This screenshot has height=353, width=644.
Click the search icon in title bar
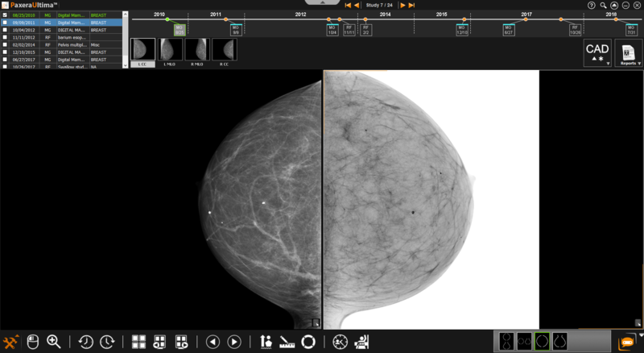click(603, 5)
